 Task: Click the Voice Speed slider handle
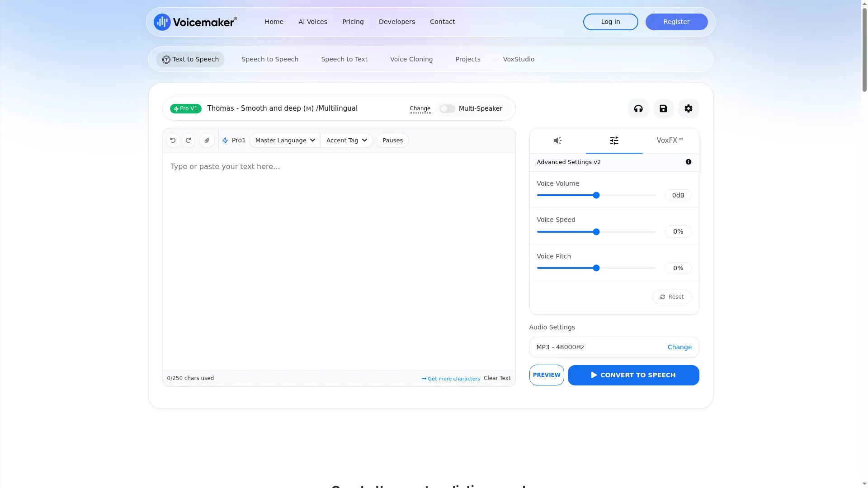(x=596, y=232)
